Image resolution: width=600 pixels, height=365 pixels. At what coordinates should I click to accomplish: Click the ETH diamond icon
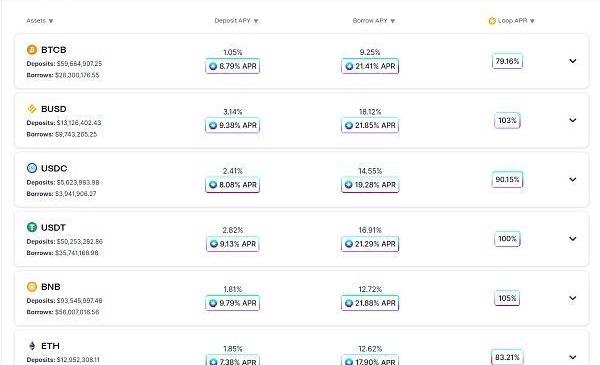32,346
